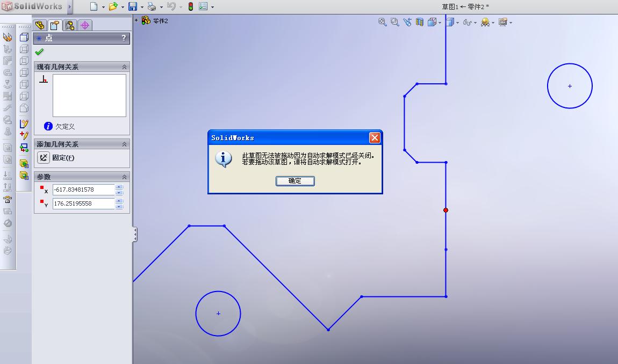618x364 pixels.
Task: Switch to the ConfigurationManager tab
Action: [70, 25]
